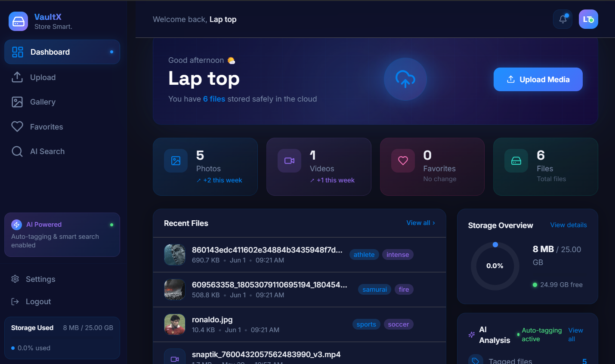The width and height of the screenshot is (615, 364).
Task: Click the Files card drive icon
Action: click(516, 161)
